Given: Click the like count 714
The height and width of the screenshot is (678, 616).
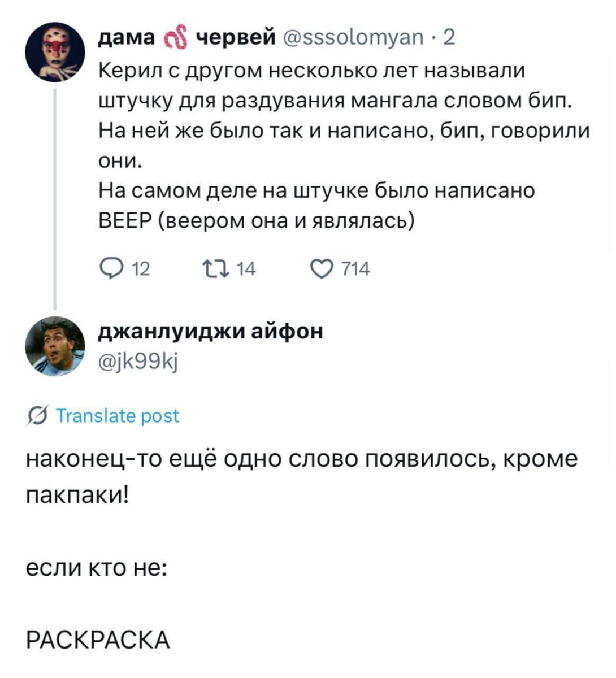Looking at the screenshot, I should (x=356, y=270).
